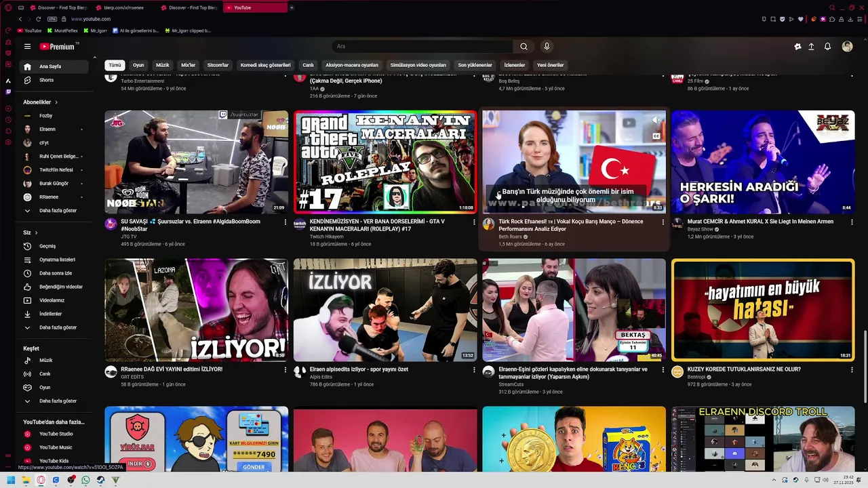
Task: Go back with the browser back arrow
Action: (x=20, y=19)
